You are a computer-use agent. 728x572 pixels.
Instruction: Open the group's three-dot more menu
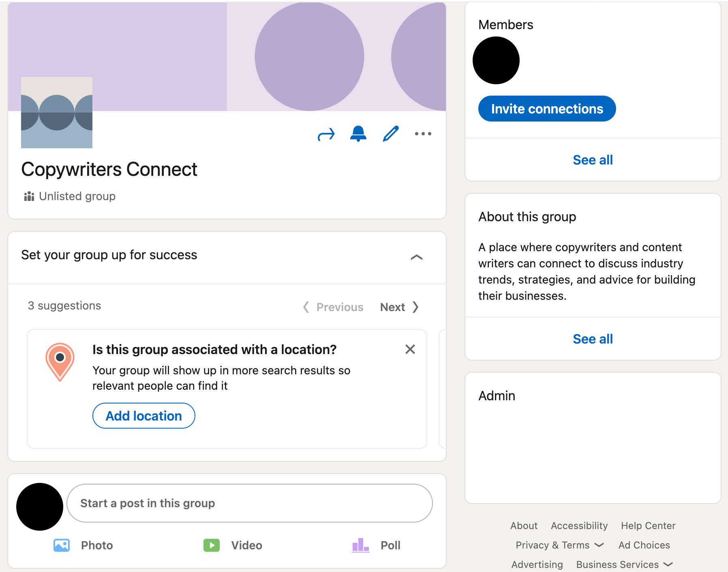(423, 134)
